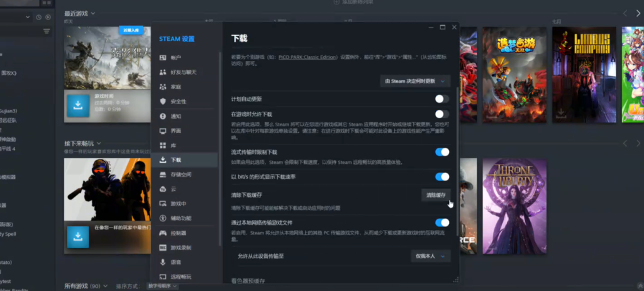Click the 语音 microphone icon
The height and width of the screenshot is (291, 644).
pyautogui.click(x=163, y=261)
